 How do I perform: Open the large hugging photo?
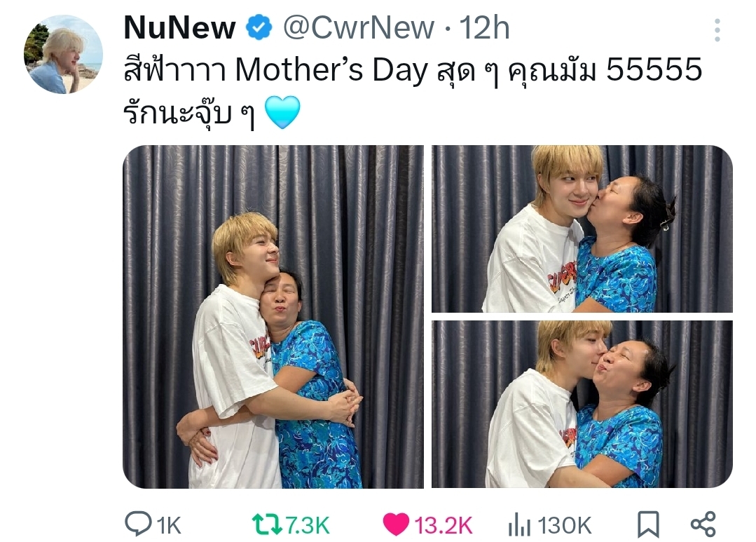(x=273, y=317)
